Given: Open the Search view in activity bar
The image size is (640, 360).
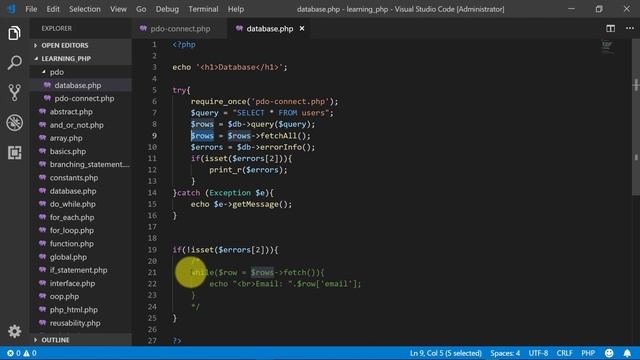Looking at the screenshot, I should point(14,63).
